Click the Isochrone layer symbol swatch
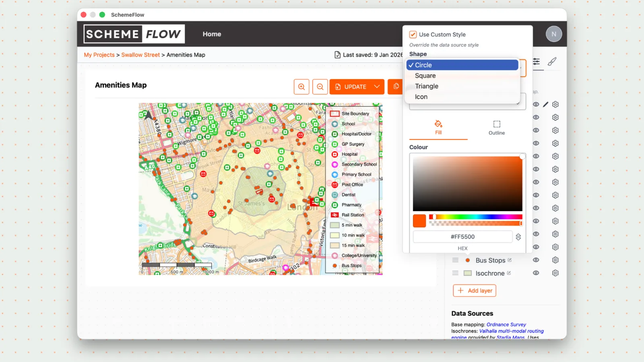Viewport: 644px width, 362px height. tap(468, 273)
